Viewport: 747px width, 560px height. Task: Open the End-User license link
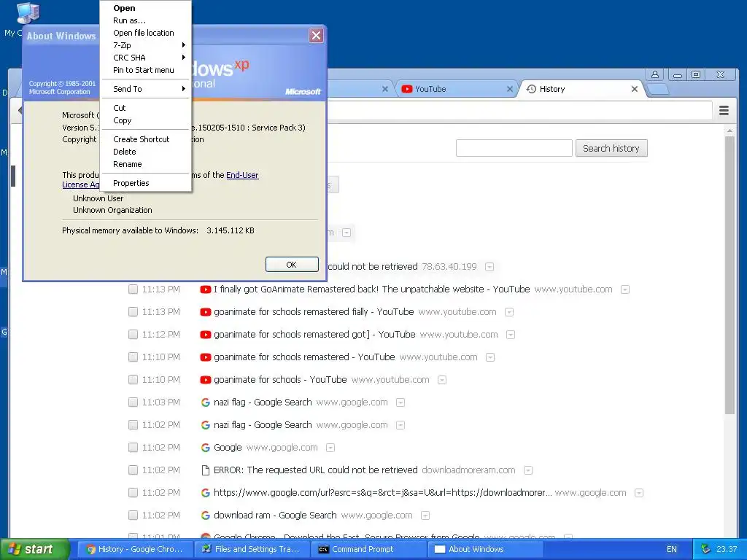point(242,175)
